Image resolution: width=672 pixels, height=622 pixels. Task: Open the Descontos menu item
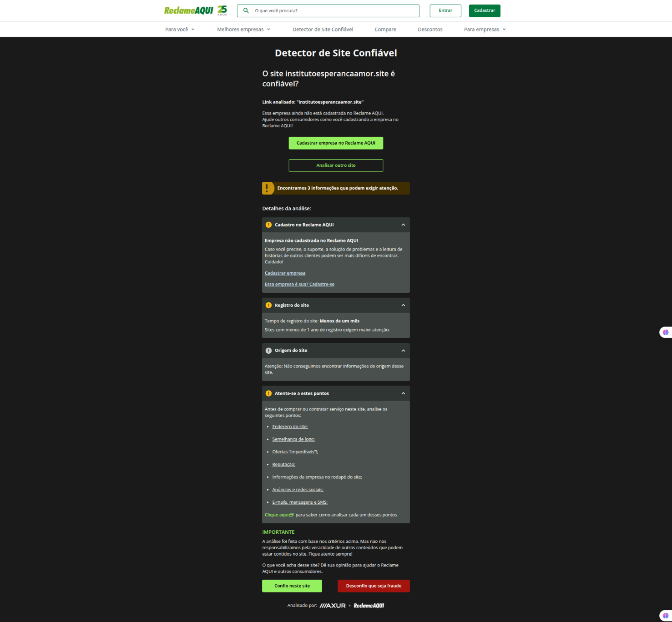click(430, 29)
